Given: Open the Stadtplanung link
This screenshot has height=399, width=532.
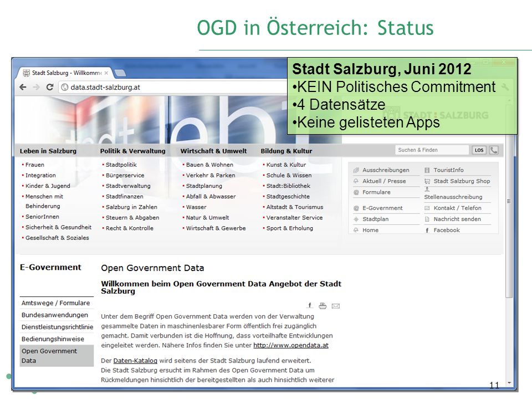Looking at the screenshot, I should (x=204, y=186).
